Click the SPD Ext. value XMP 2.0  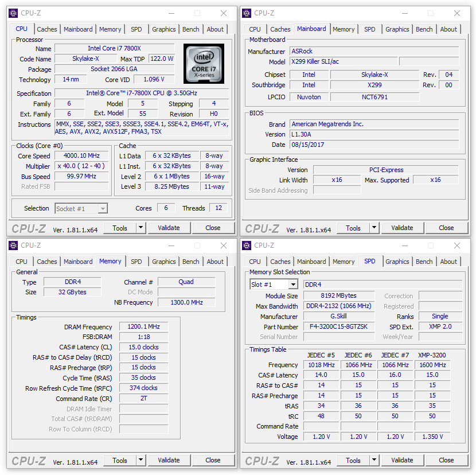(440, 326)
